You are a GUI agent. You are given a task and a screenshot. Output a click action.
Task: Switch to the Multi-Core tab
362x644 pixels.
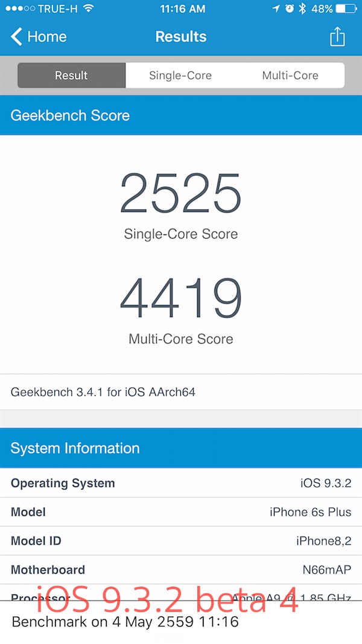pos(290,76)
